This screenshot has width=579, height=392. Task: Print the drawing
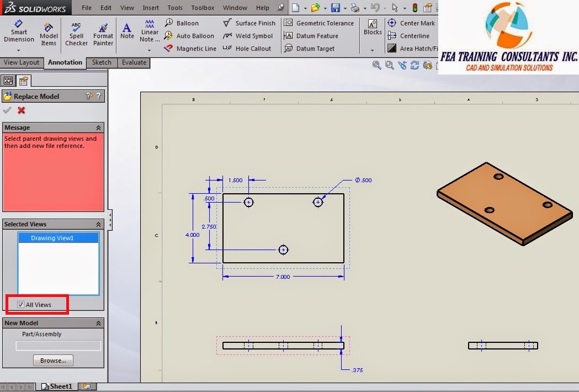click(x=355, y=8)
